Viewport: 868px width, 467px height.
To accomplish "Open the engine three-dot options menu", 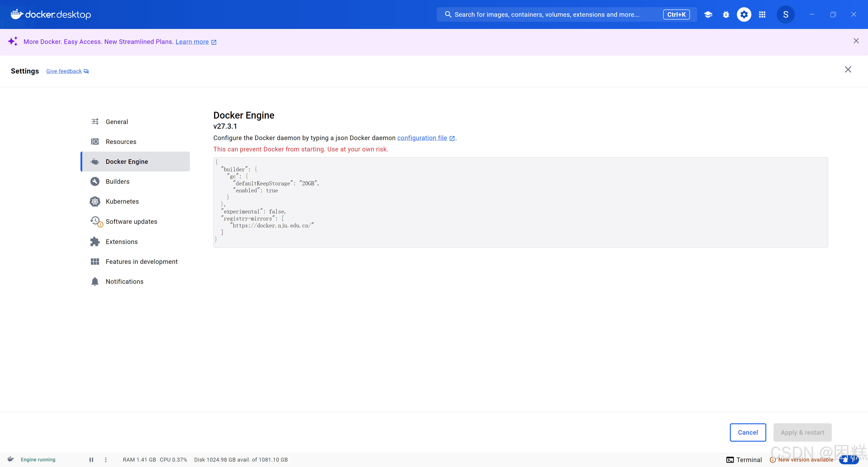I will coord(106,460).
